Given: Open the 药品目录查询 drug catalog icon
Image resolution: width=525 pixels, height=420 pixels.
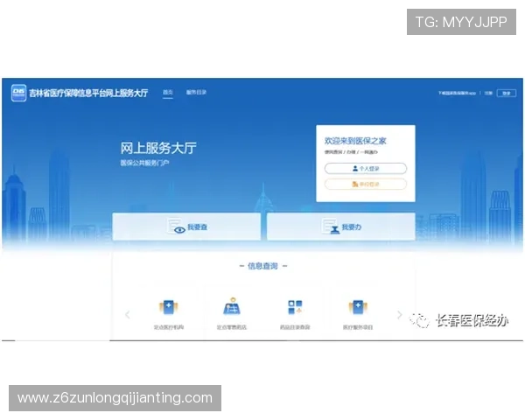Looking at the screenshot, I should point(295,307).
